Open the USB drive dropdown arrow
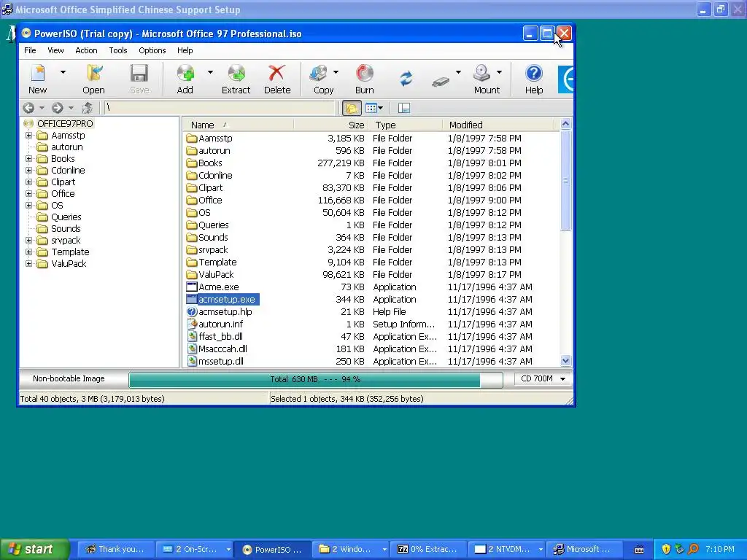 pyautogui.click(x=458, y=72)
